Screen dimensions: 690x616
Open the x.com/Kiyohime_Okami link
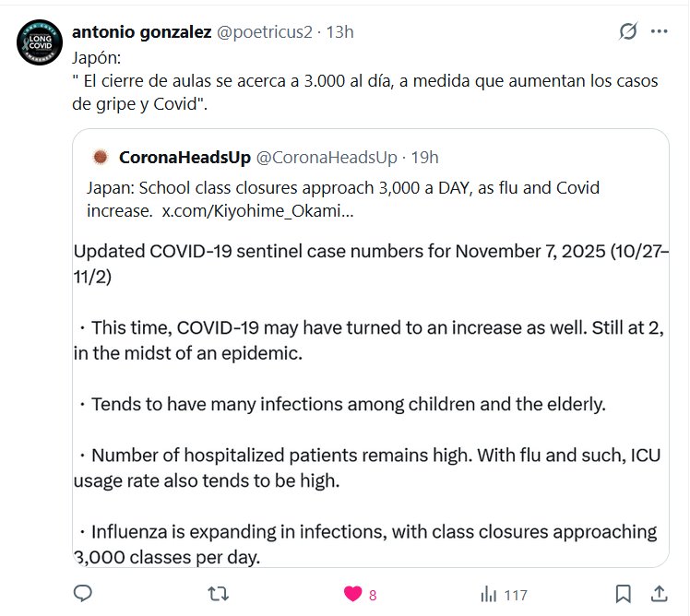[257, 211]
